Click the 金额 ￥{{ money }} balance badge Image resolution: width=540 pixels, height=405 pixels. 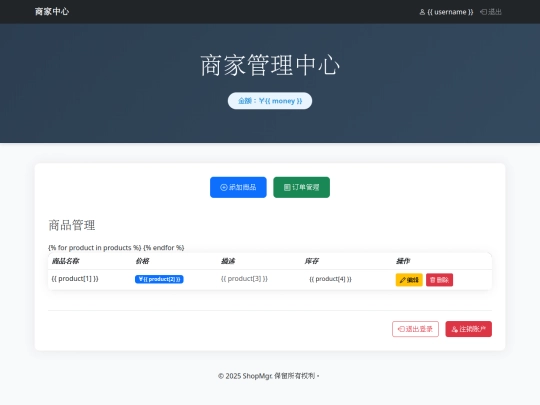[270, 101]
